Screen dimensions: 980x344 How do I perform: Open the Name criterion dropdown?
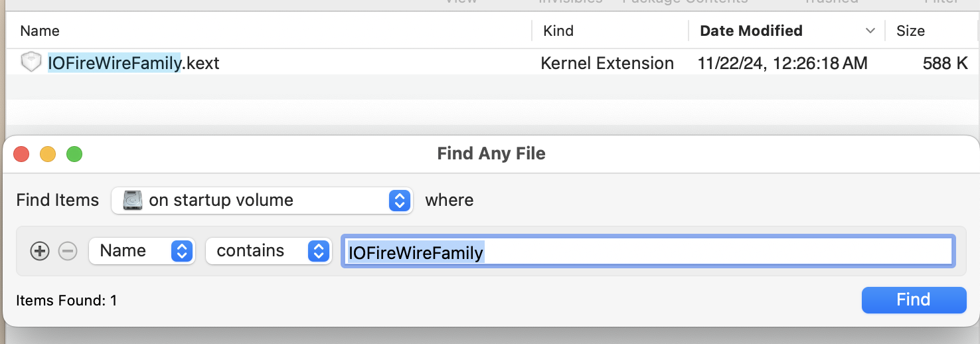pos(141,251)
